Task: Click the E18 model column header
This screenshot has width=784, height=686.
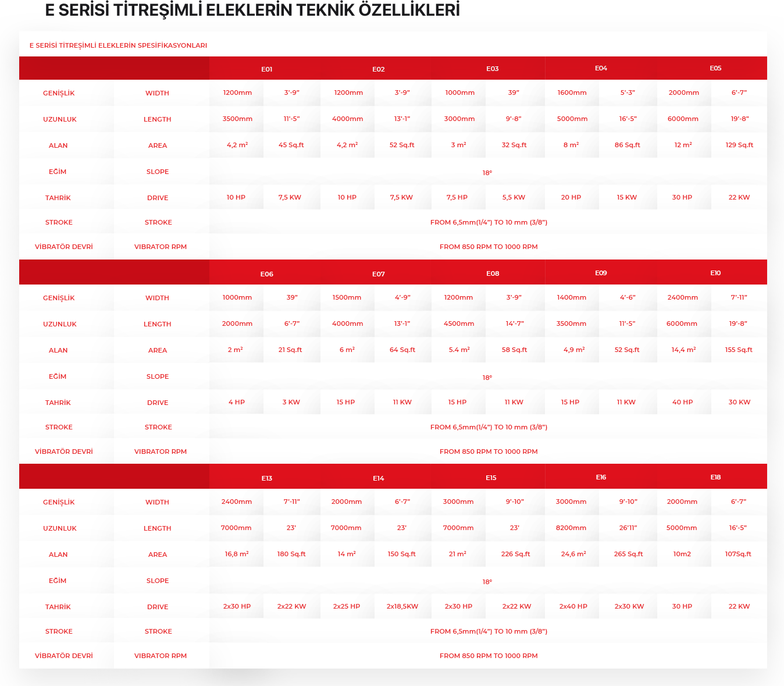Action: [x=715, y=477]
